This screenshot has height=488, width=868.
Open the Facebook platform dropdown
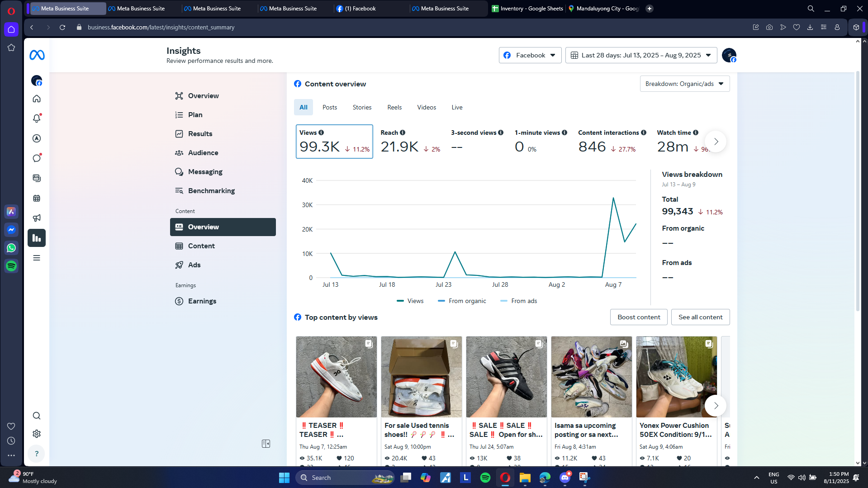pos(530,55)
